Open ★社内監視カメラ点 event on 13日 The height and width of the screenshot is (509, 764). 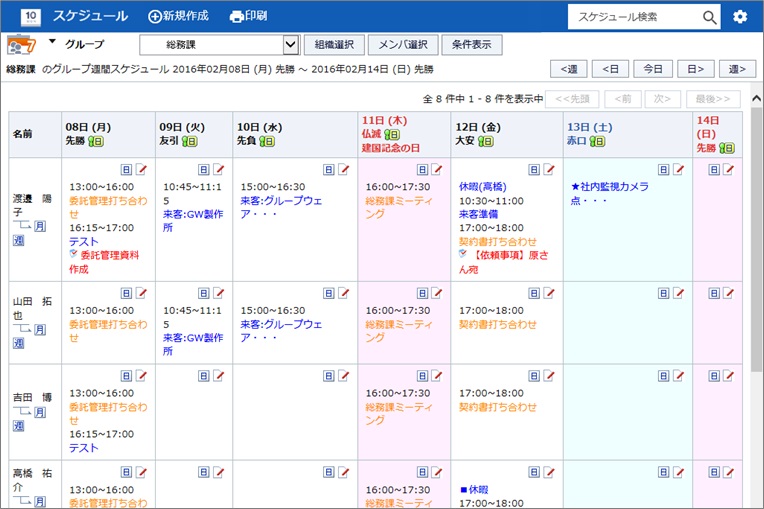(610, 193)
